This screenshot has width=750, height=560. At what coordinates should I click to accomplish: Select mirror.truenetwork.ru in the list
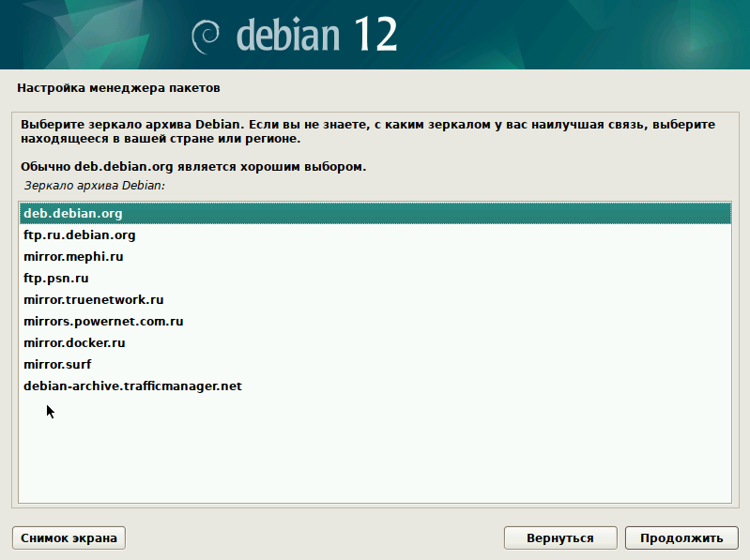pos(375,299)
